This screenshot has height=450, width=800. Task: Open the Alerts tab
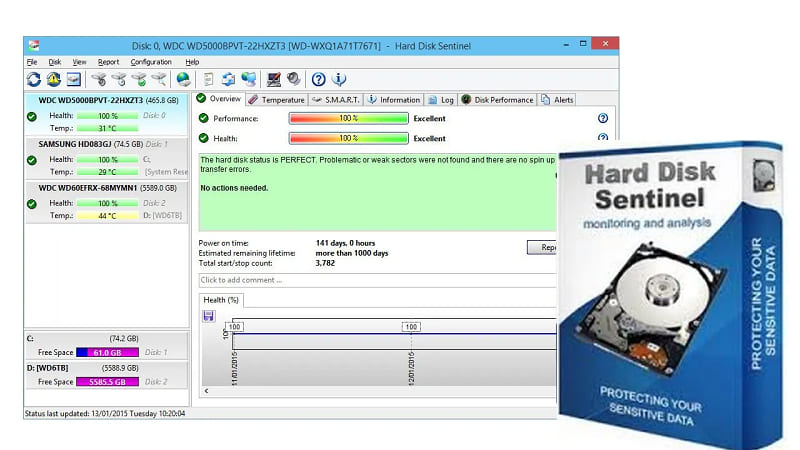[557, 100]
